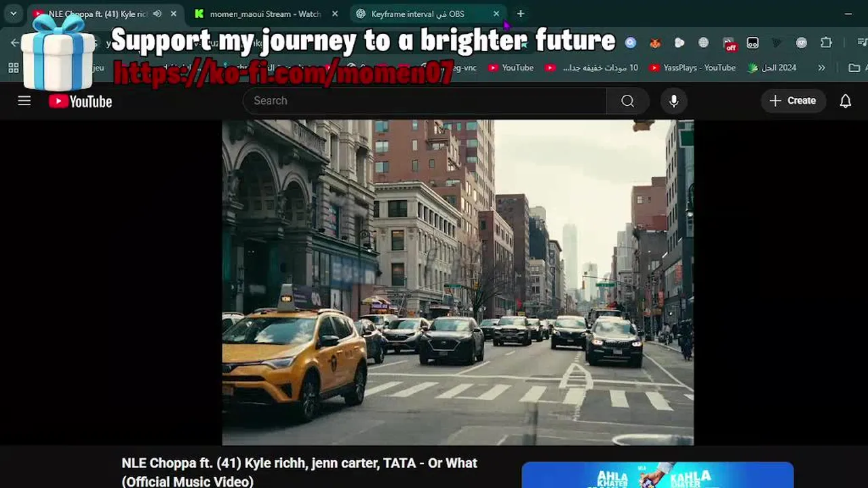Mute the NLE Choppa tab audio
The width and height of the screenshot is (868, 488).
[157, 14]
